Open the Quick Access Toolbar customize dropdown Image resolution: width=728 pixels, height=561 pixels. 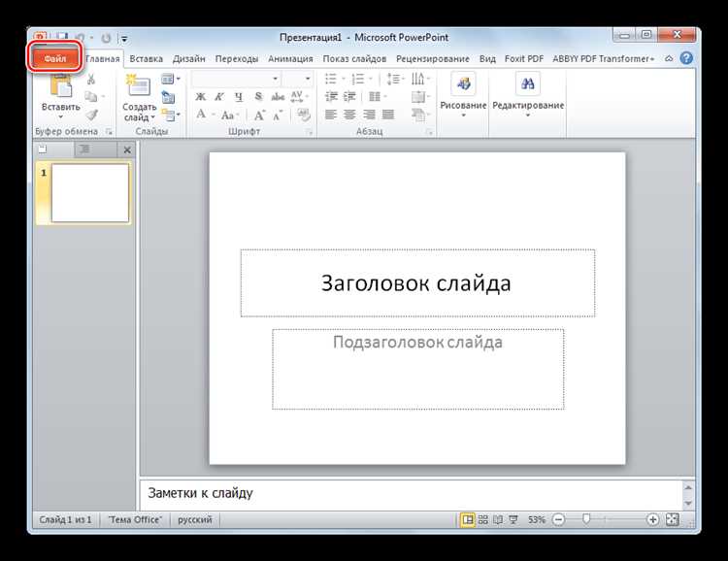124,39
